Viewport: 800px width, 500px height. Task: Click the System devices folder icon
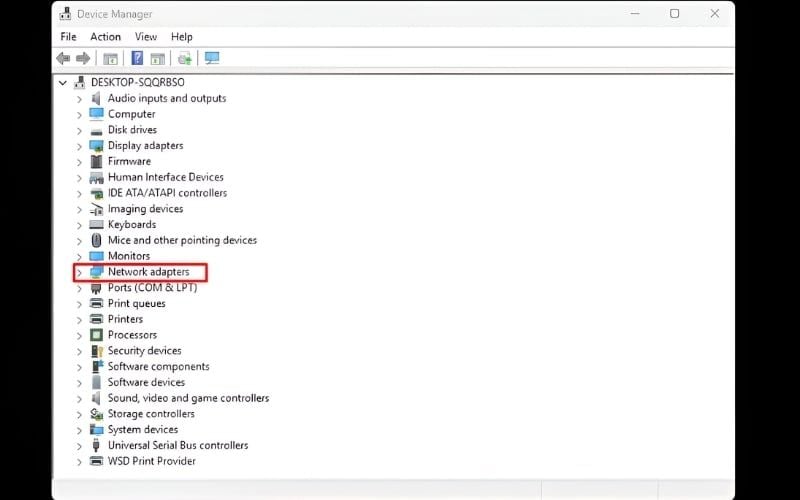[96, 430]
